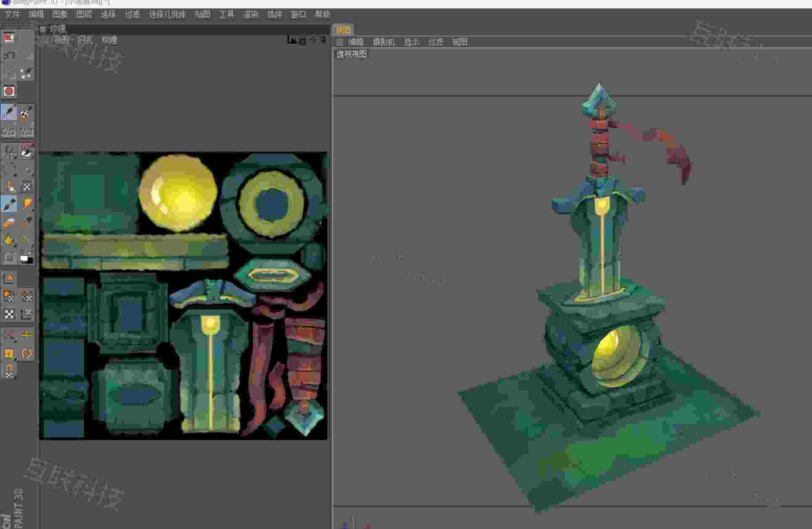Click the orange polygon UV icon, right one

tap(26, 296)
